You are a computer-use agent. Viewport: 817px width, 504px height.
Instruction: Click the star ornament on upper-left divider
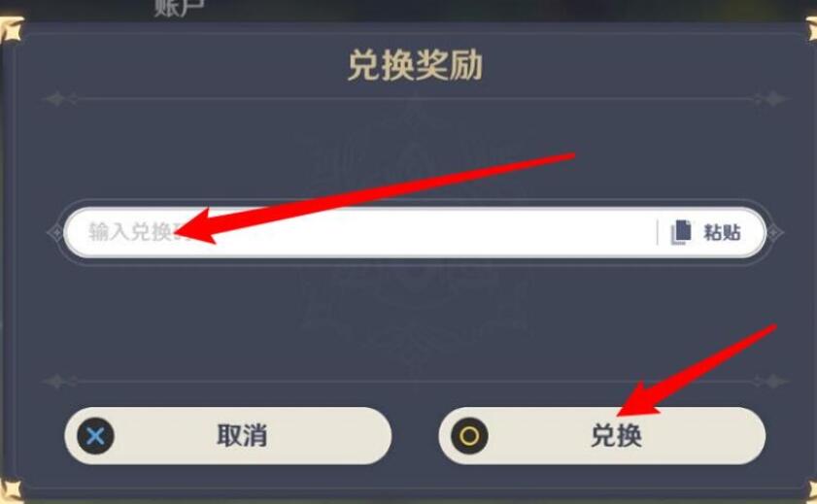coord(55,98)
